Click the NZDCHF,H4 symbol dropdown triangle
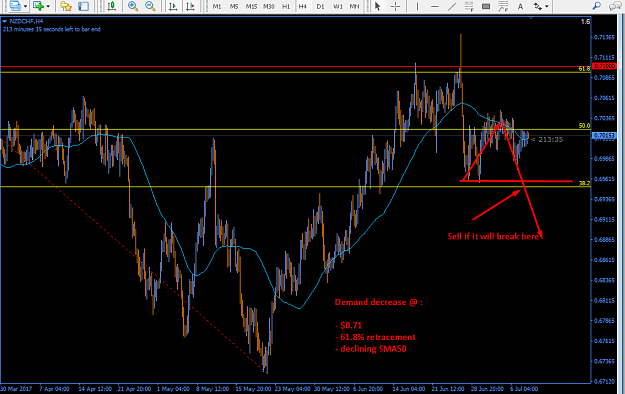Viewport: 625px width, 394px height. coord(4,21)
